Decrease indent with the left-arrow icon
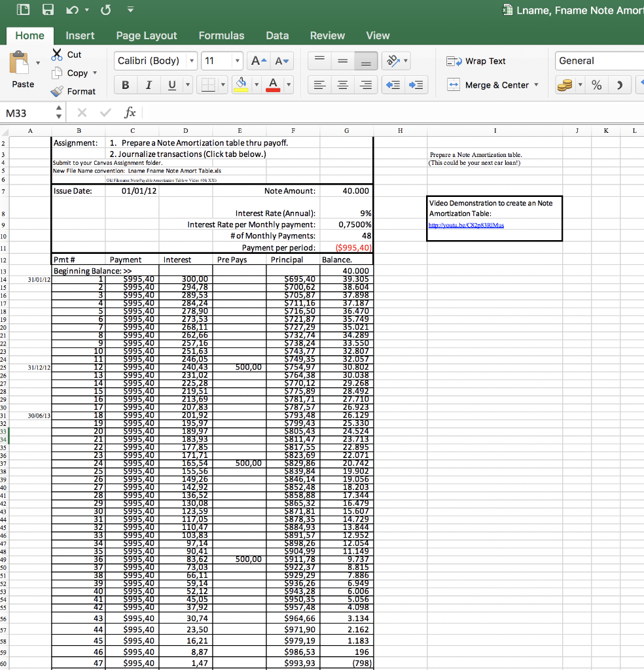This screenshot has width=644, height=670. [393, 85]
